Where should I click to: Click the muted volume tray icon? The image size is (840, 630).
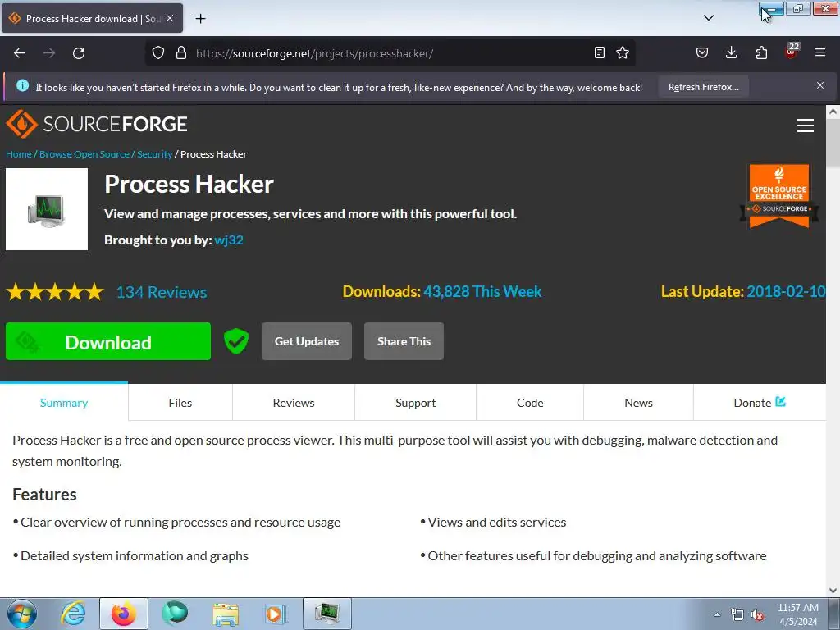757,614
